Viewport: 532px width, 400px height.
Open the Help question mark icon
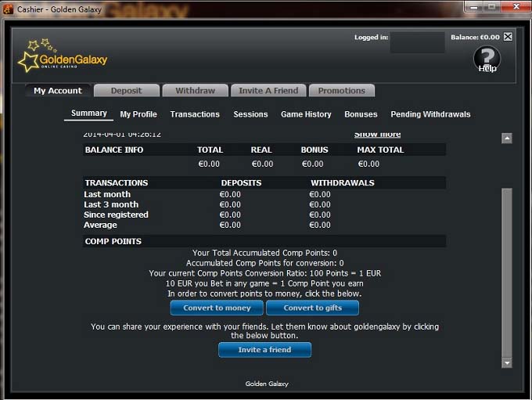(x=487, y=58)
